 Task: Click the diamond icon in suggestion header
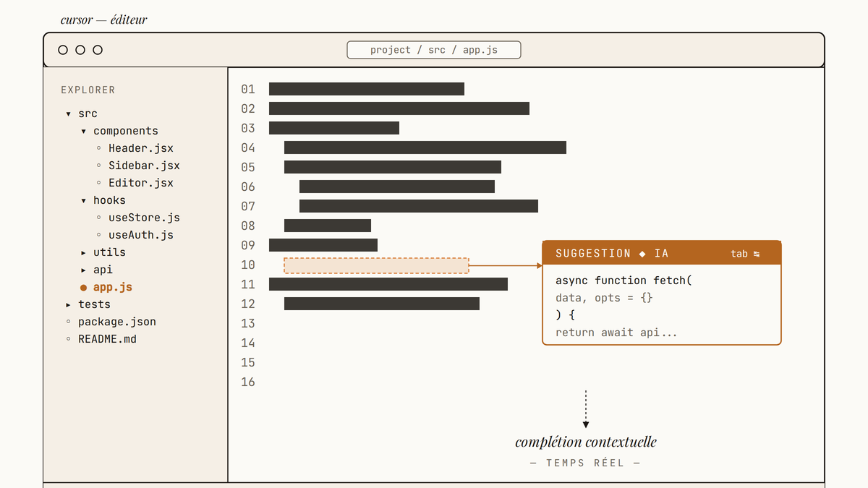pyautogui.click(x=642, y=254)
